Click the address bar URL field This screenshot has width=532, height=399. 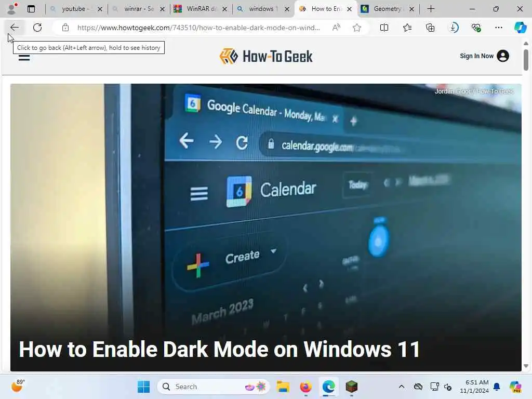[198, 28]
